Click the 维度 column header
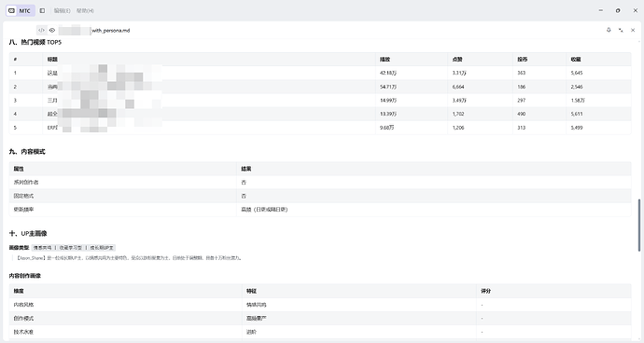The width and height of the screenshot is (644, 343). pyautogui.click(x=19, y=291)
